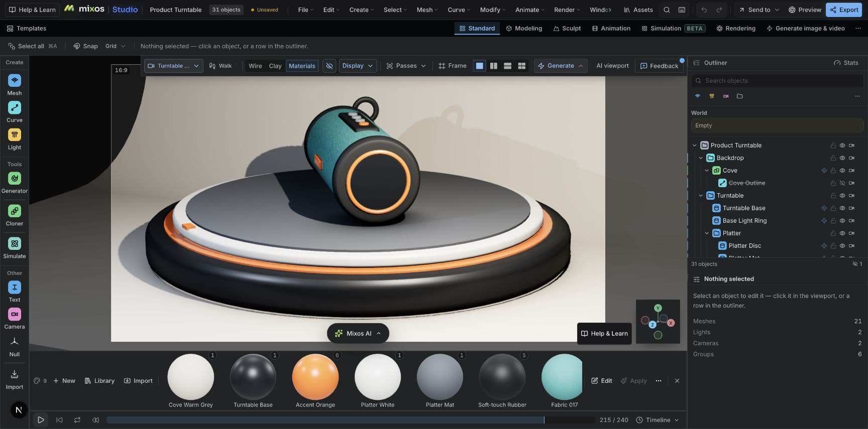The width and height of the screenshot is (868, 429).
Task: Expand the Timeline dropdown
Action: [658, 420]
